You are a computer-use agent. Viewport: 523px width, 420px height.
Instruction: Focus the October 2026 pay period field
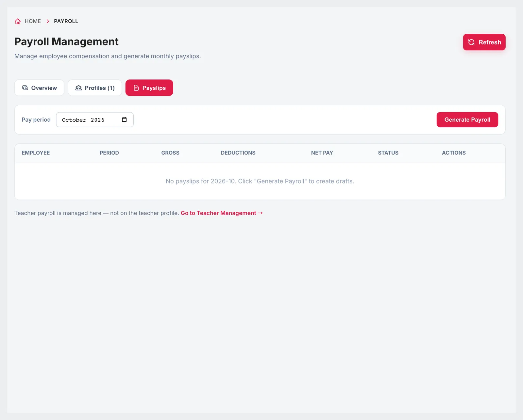coord(95,120)
